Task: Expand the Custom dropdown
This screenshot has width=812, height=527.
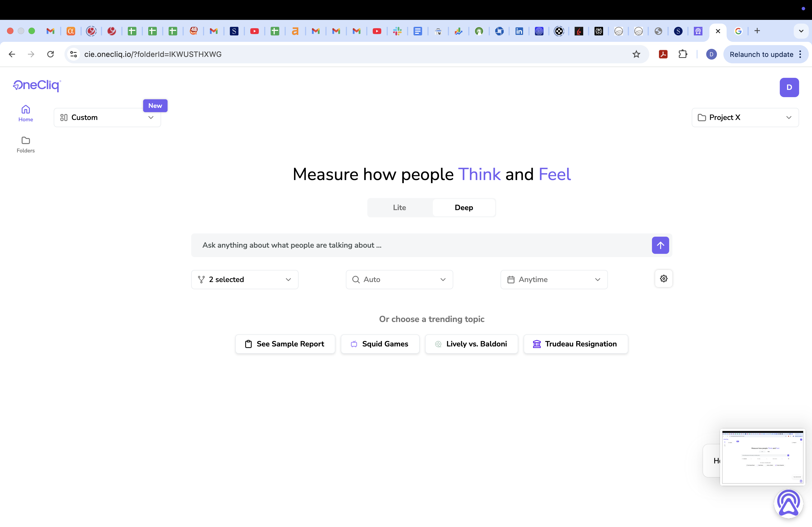Action: 107,118
